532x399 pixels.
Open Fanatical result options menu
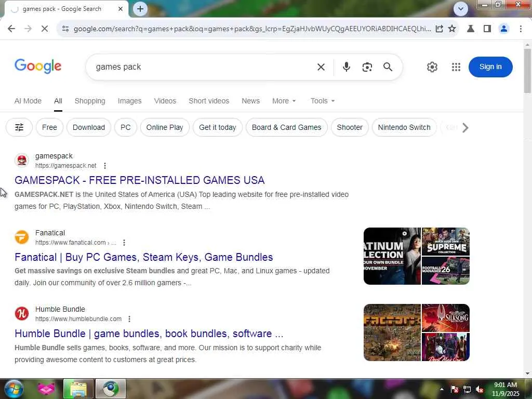coord(124,243)
